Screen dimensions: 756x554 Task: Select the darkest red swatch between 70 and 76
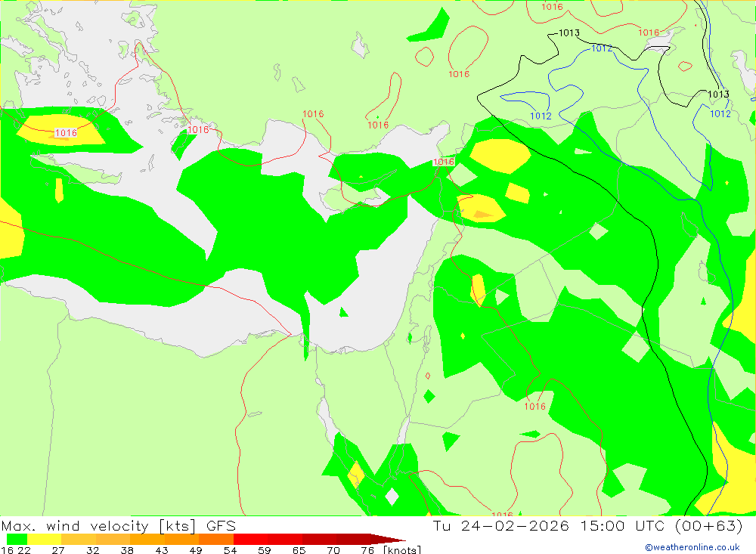tap(353, 539)
